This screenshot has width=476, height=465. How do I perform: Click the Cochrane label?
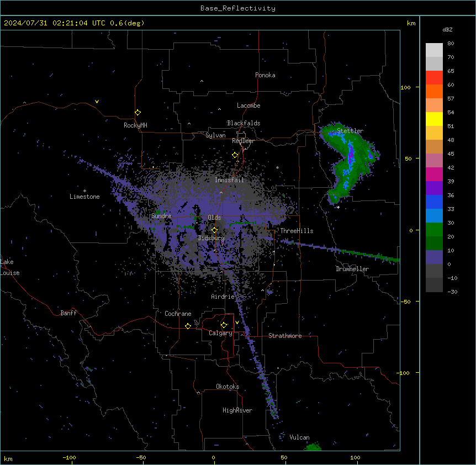pos(178,314)
